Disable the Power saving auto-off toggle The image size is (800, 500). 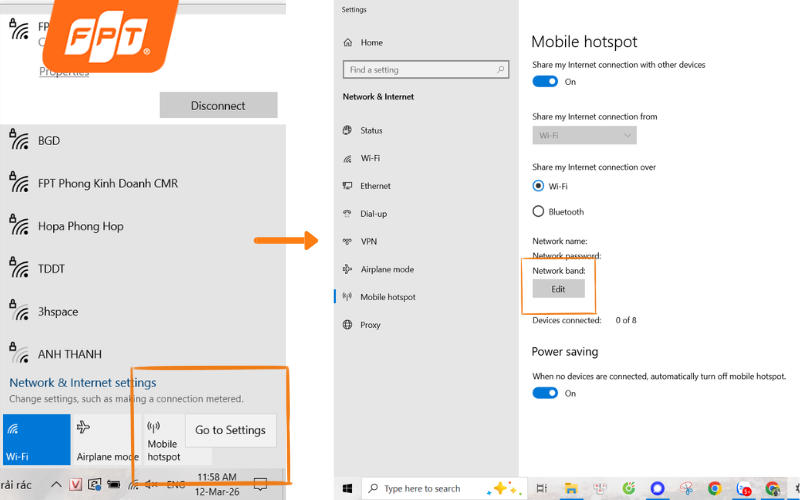[545, 393]
